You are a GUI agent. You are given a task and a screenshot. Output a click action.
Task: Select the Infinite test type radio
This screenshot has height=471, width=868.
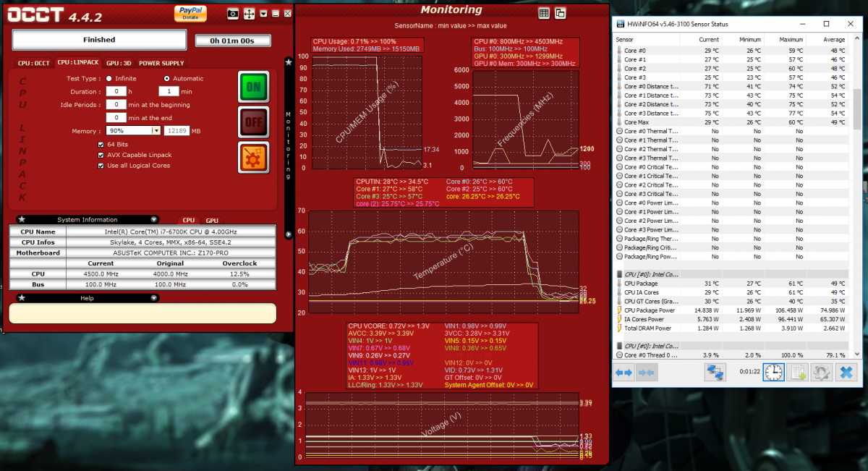pos(109,78)
